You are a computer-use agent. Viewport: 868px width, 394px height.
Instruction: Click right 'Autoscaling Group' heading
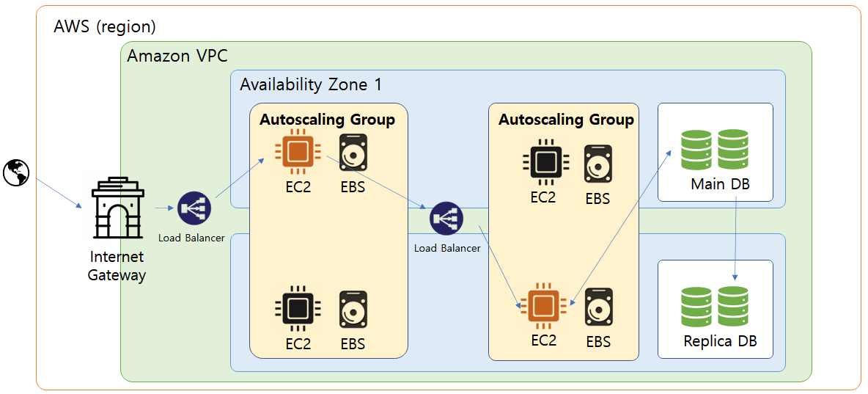coord(566,120)
